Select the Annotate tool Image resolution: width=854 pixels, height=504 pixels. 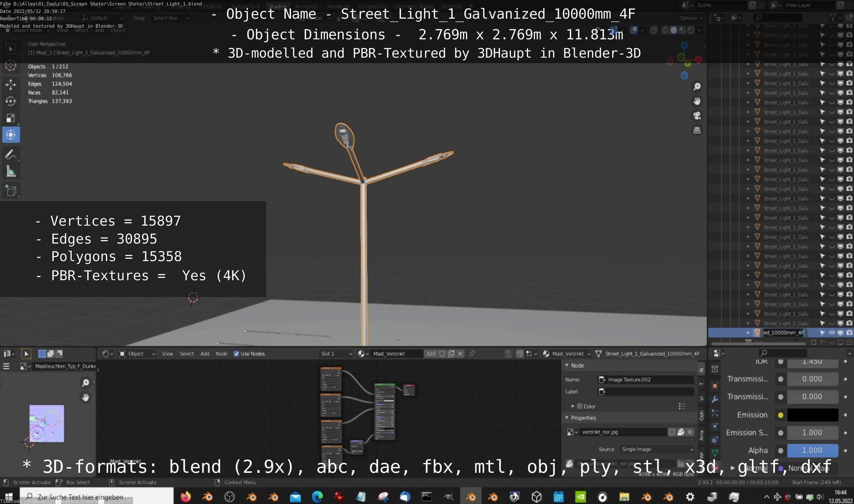click(11, 154)
